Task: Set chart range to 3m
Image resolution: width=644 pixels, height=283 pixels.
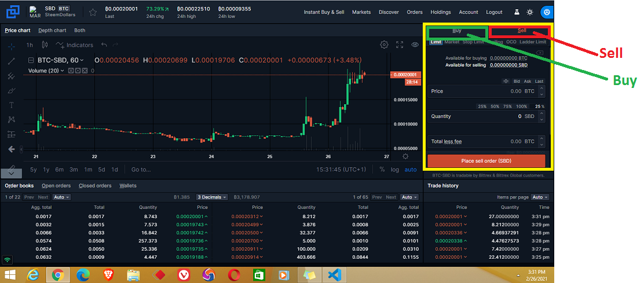Action: click(74, 170)
